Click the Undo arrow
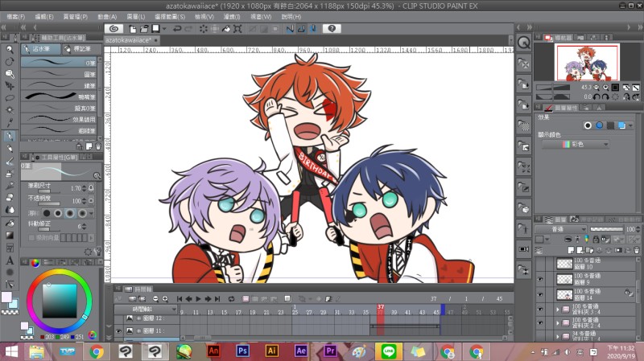Viewport: 644px width, 361px height. [x=177, y=29]
